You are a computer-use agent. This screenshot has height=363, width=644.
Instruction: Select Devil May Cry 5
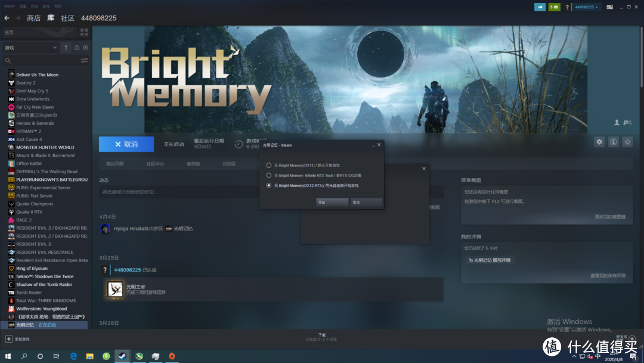click(x=32, y=91)
